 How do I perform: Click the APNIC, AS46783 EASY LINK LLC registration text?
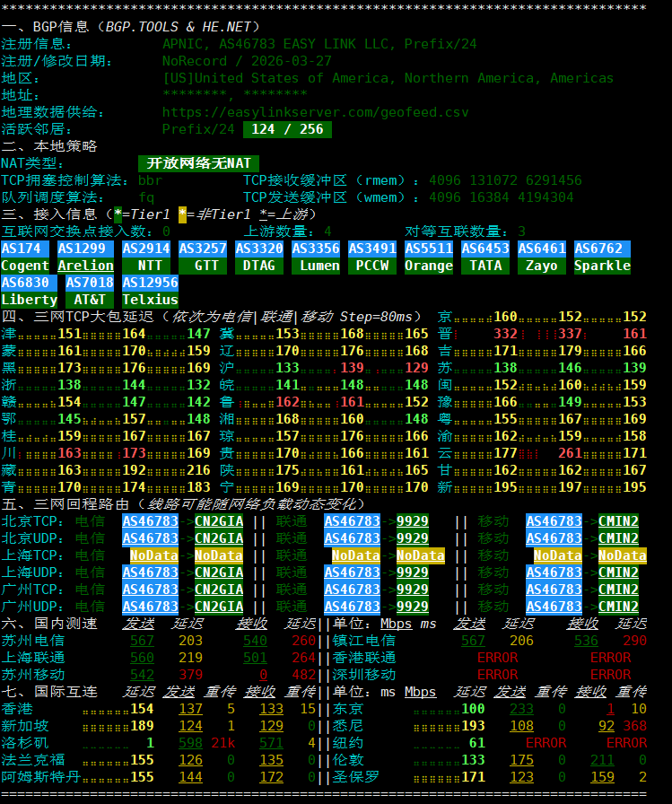tap(319, 44)
